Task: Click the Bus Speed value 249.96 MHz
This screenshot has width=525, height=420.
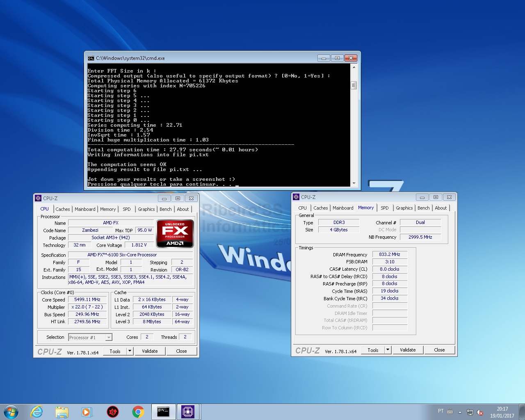Action: [87, 314]
